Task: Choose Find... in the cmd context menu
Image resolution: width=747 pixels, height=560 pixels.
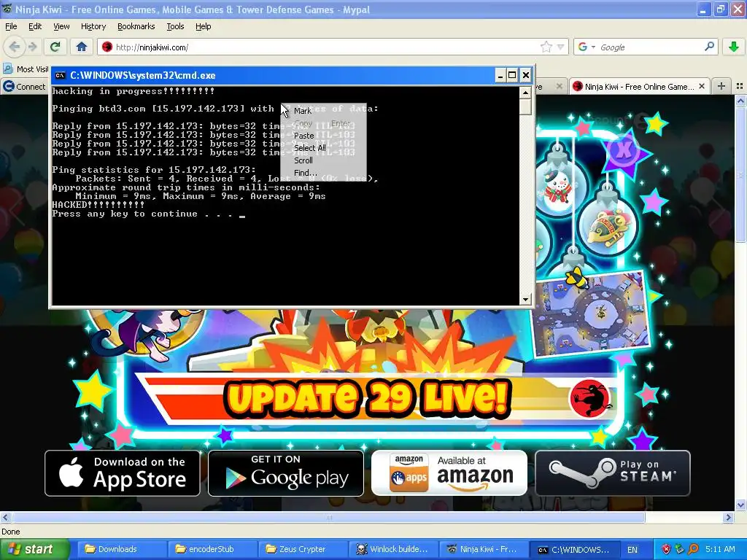Action: click(324, 173)
